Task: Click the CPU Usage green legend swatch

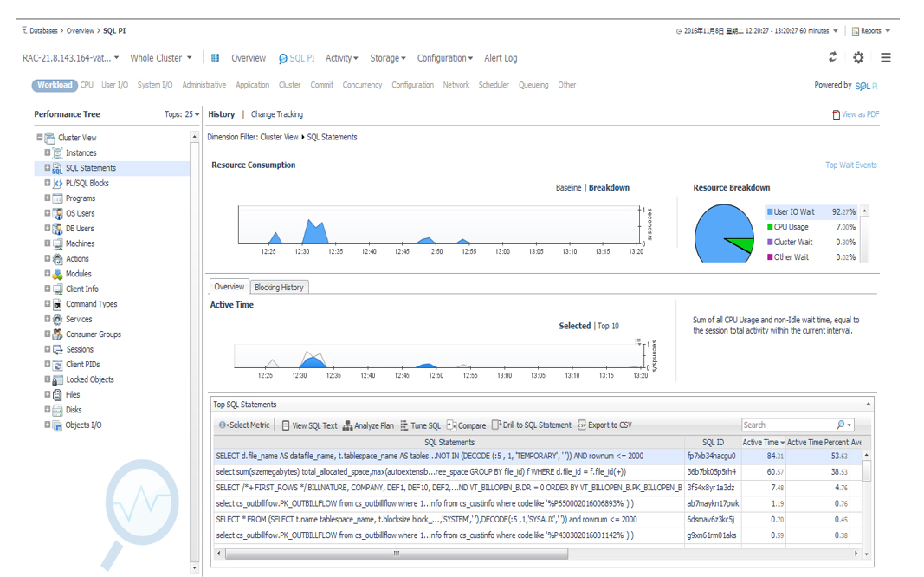Action: coord(770,227)
